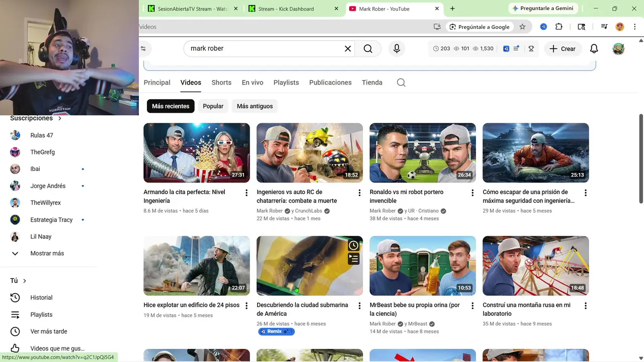This screenshot has width=644, height=362.
Task: Select the Más antiguos filter chip
Action: [255, 106]
